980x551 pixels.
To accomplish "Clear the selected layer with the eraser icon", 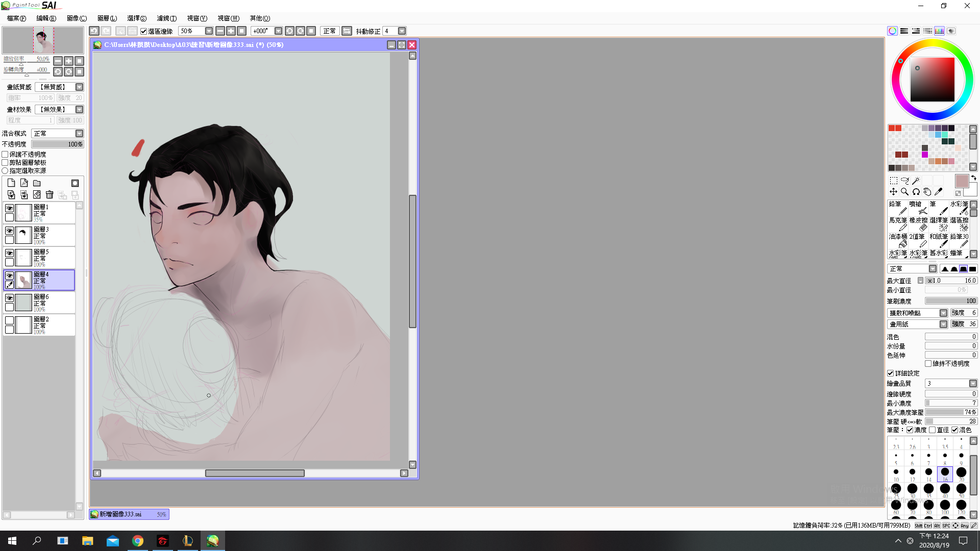I will coord(37,195).
